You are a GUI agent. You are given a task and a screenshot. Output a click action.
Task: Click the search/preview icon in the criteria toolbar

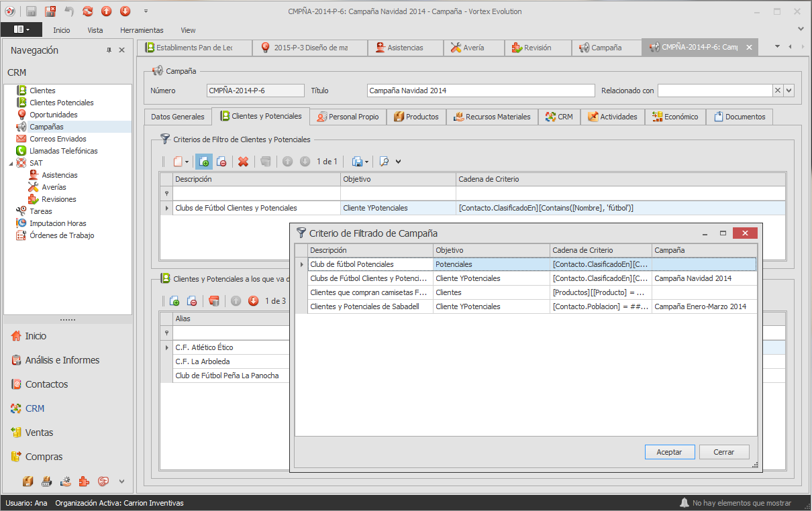pos(385,162)
